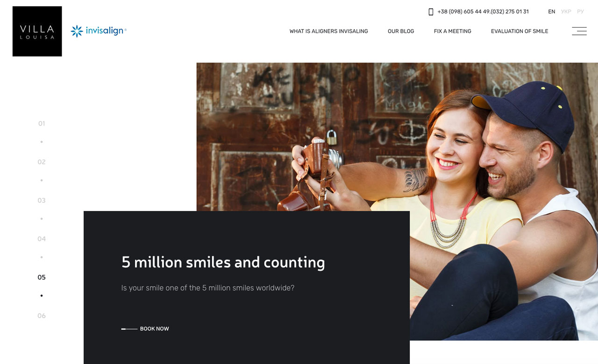This screenshot has width=598, height=364.
Task: Select Evaluation of Smile menu item
Action: [520, 31]
